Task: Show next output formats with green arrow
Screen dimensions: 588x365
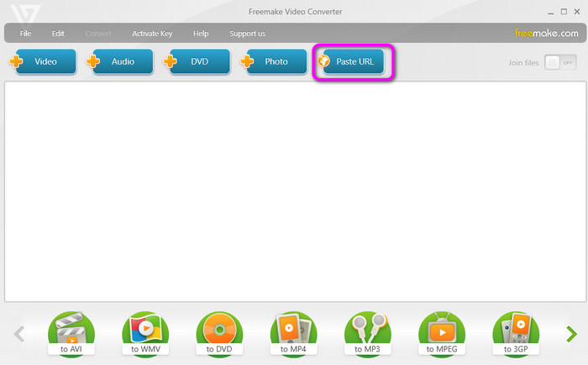Action: coord(571,334)
